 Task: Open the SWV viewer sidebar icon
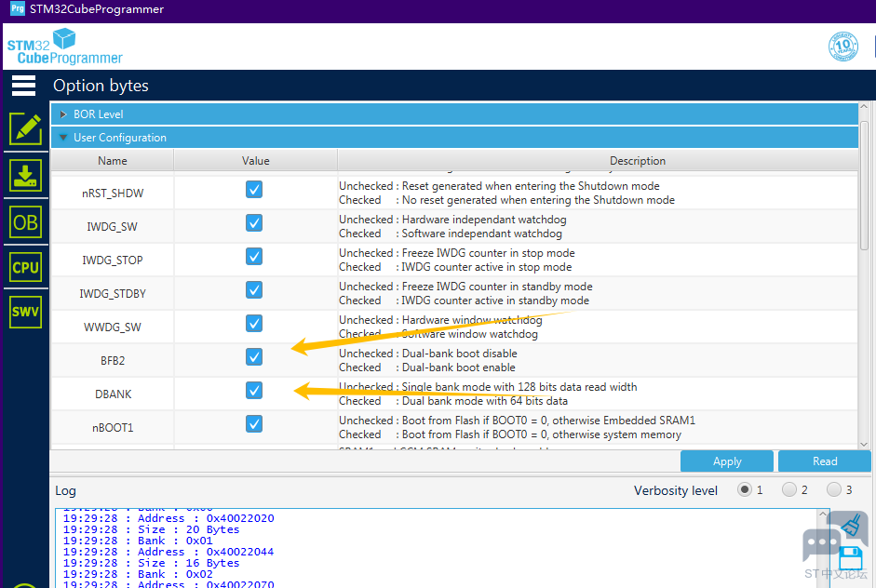tap(26, 312)
